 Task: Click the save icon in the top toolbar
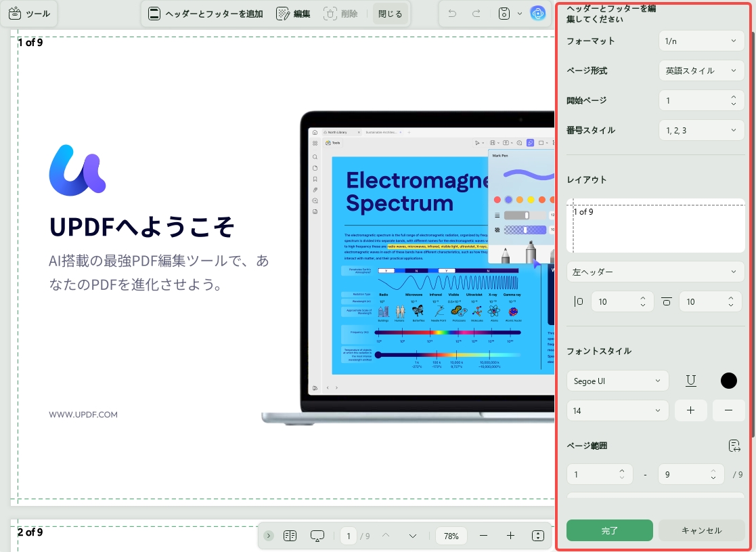click(504, 14)
